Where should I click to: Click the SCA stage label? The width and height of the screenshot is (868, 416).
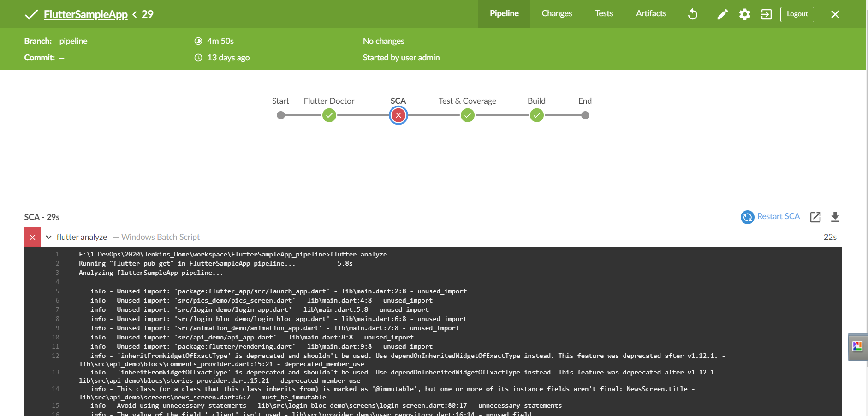[398, 101]
